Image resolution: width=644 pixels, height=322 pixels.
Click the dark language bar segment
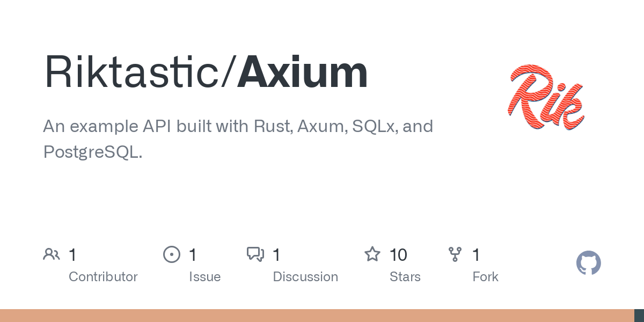(x=639, y=316)
